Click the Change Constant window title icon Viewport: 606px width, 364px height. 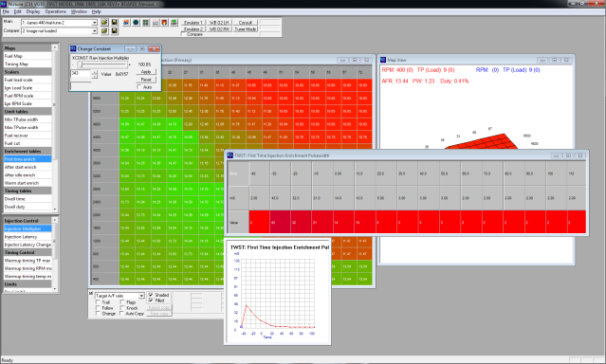pyautogui.click(x=73, y=48)
